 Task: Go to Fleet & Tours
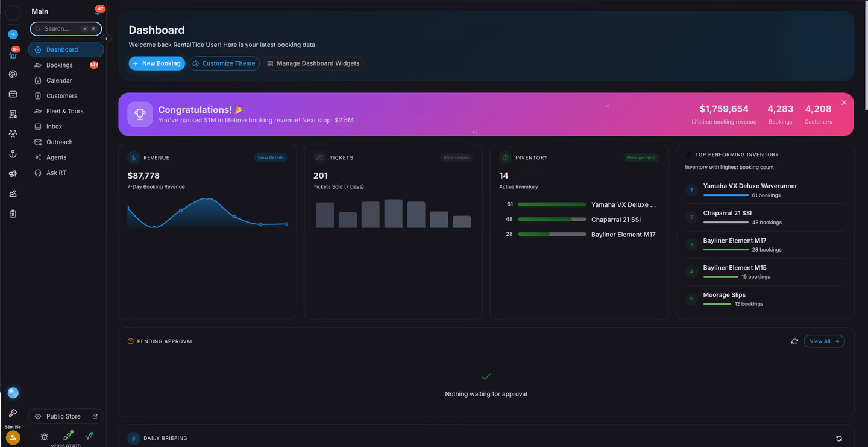[66, 111]
